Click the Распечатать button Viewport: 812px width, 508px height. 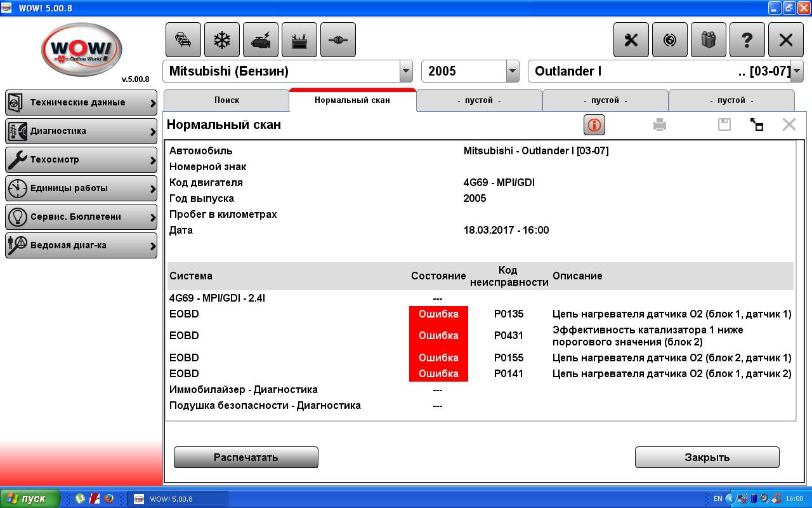(246, 457)
